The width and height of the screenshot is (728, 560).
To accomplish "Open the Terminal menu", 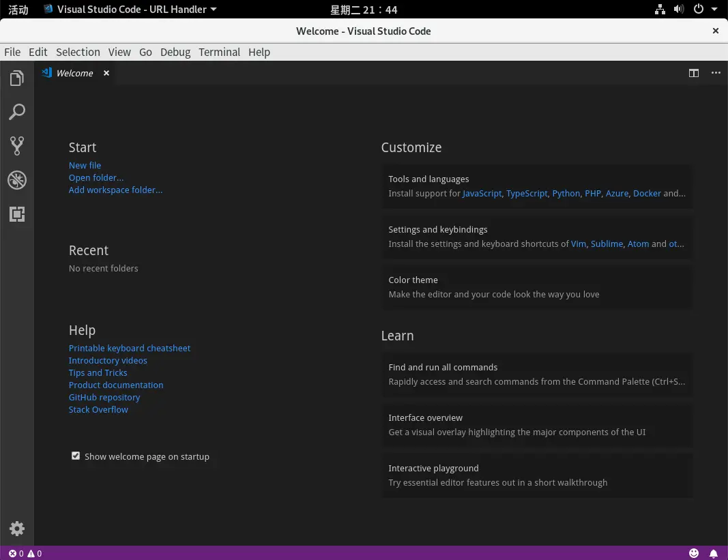I will (x=219, y=52).
